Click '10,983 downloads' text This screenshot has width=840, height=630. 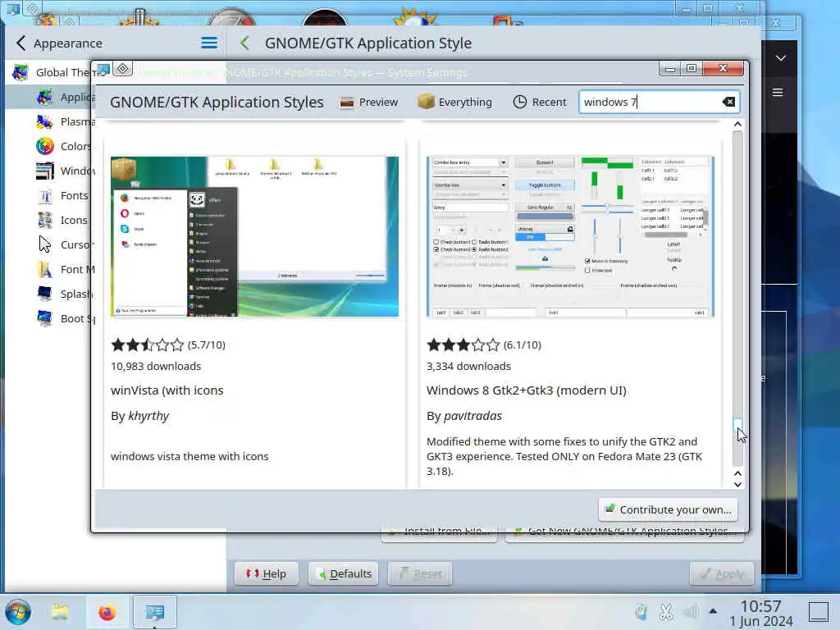point(156,367)
